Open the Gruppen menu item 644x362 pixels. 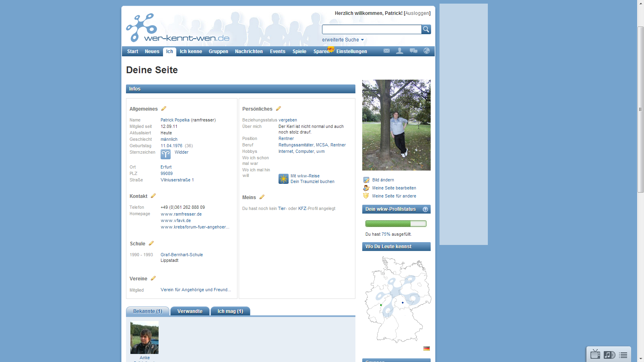click(218, 51)
